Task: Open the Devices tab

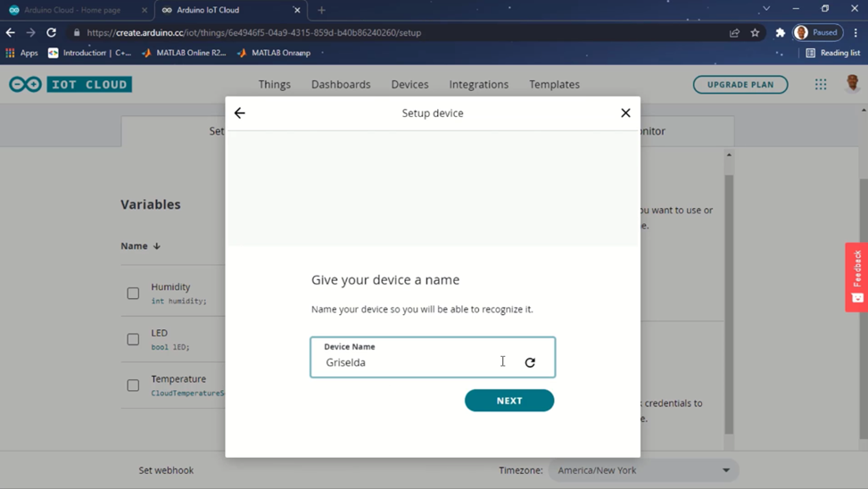Action: [409, 84]
